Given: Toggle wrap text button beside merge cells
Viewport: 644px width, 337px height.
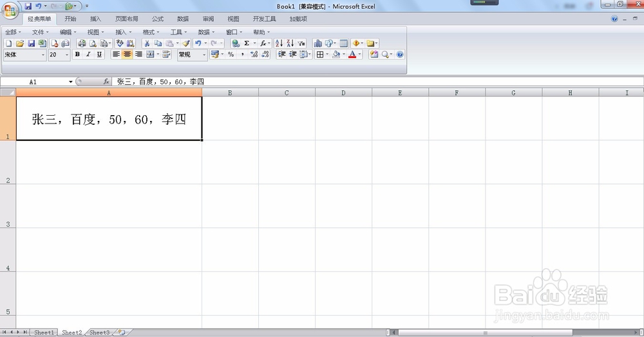Looking at the screenshot, I should 166,54.
